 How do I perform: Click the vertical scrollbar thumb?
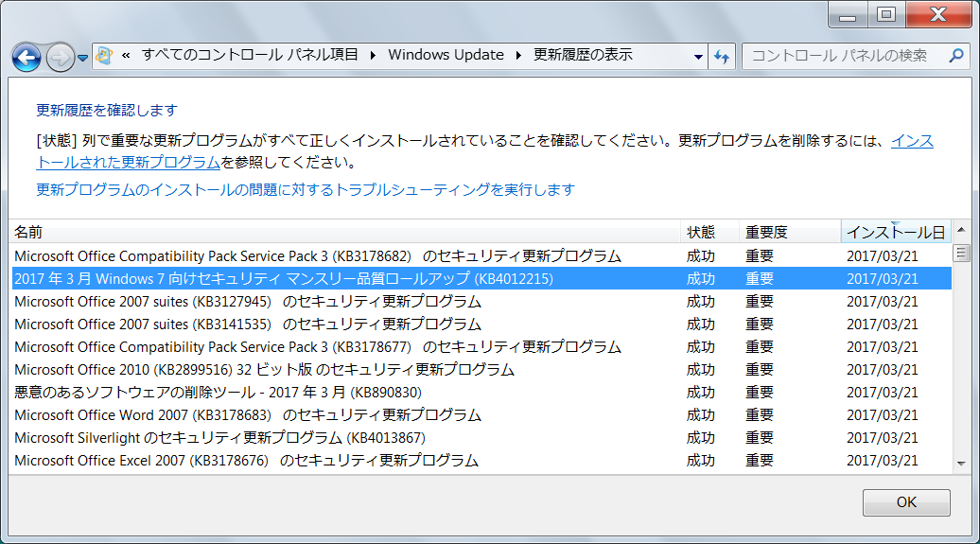tap(961, 254)
